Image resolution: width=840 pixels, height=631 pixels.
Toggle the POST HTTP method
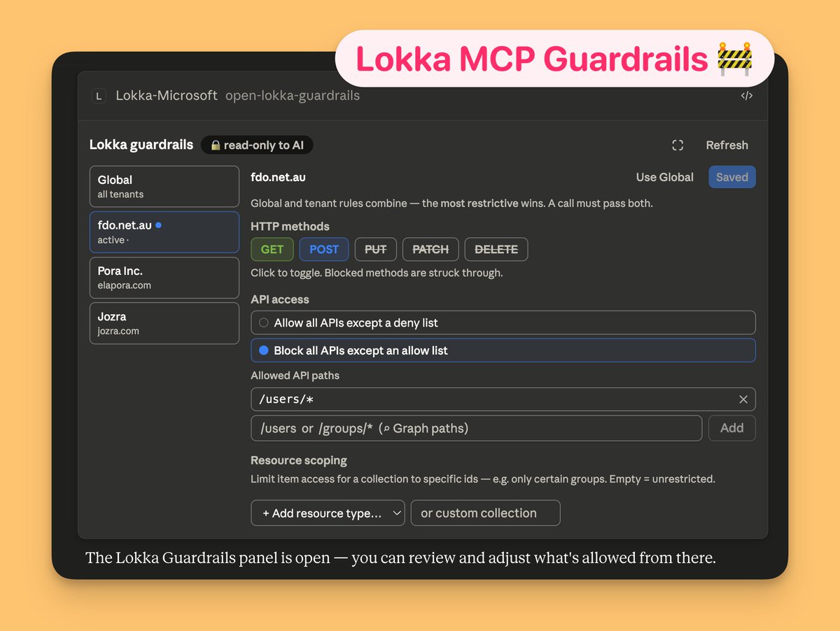coord(324,250)
